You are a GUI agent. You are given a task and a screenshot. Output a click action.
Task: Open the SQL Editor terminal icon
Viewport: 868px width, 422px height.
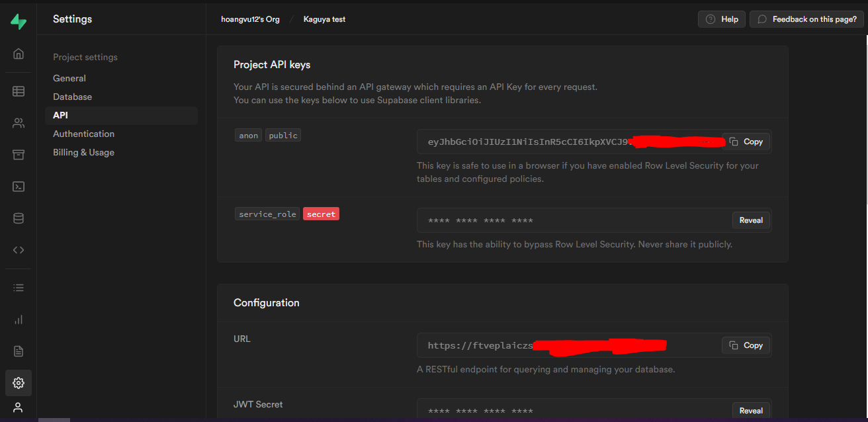tap(18, 187)
